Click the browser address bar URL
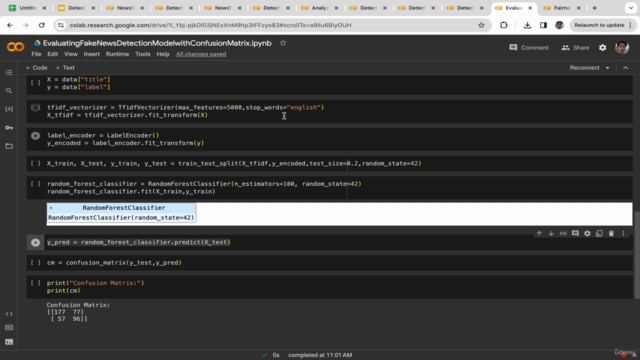Image resolution: width=640 pixels, height=360 pixels. 210,25
